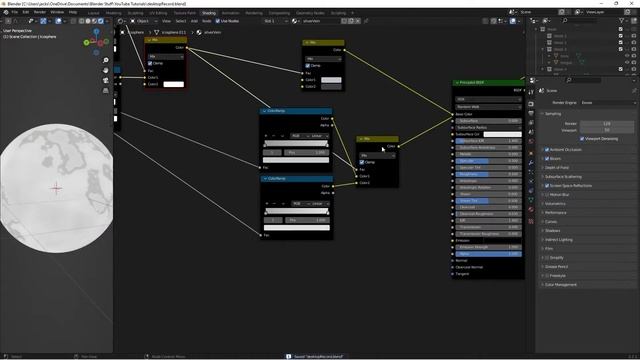Image resolution: width=640 pixels, height=360 pixels.
Task: Click the green Y axis on navigation gizmo
Action: (86, 42)
